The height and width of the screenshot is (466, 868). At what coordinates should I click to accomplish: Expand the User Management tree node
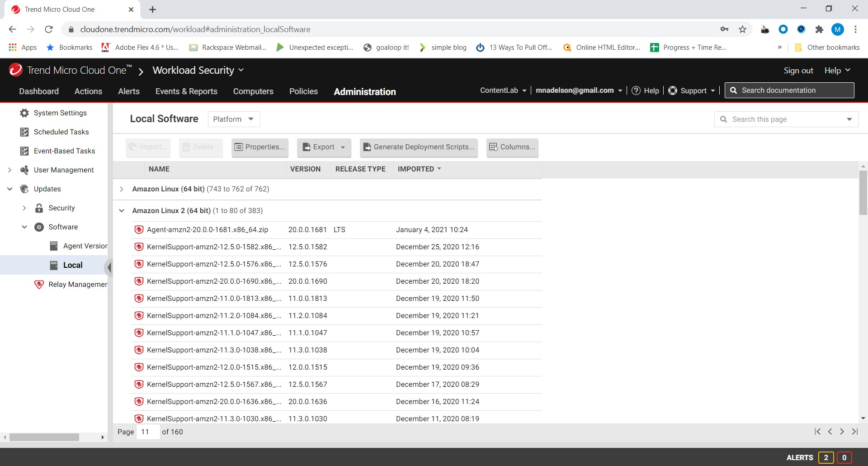[9, 170]
